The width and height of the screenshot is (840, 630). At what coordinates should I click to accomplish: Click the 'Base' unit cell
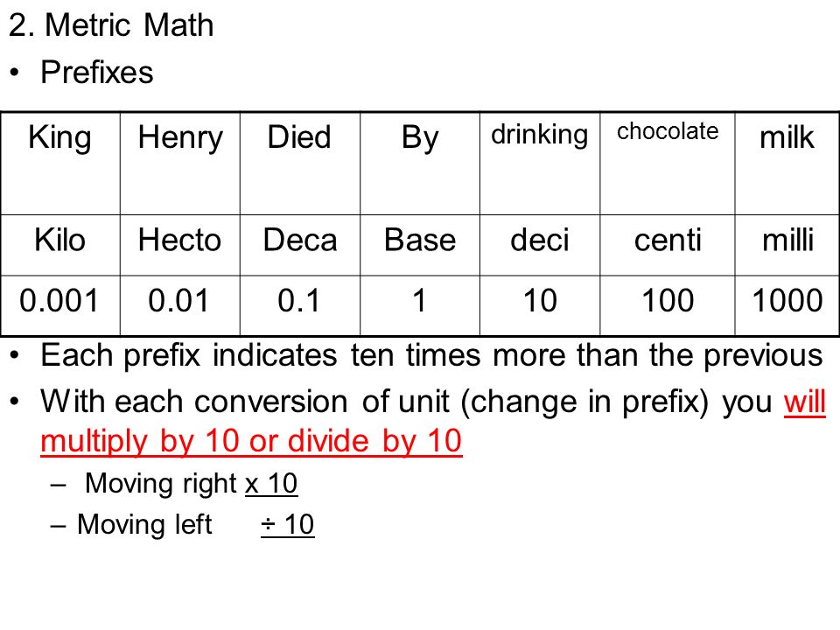tap(420, 245)
